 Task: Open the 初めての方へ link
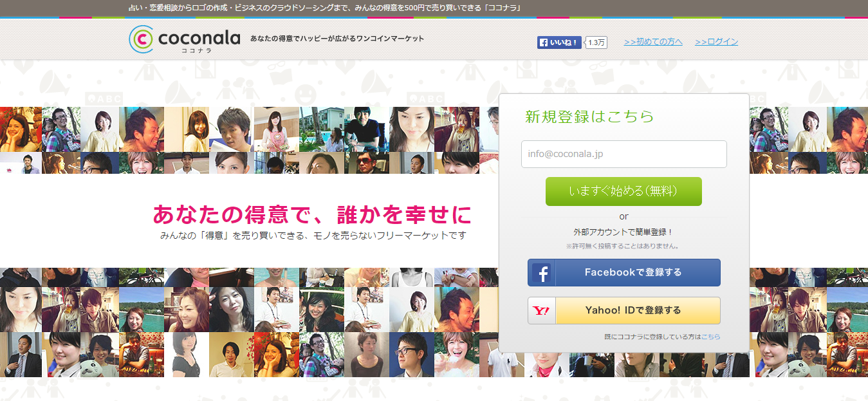point(653,42)
